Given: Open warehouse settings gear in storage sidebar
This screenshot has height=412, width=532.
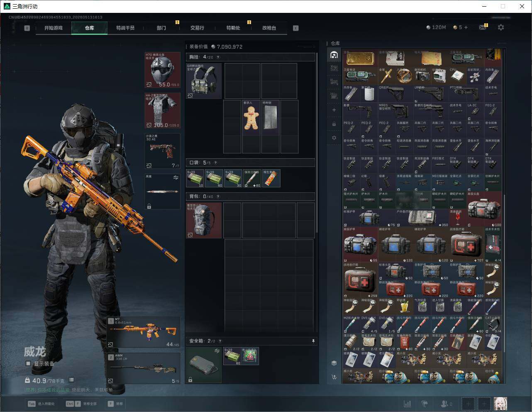Looking at the screenshot, I should pyautogui.click(x=334, y=137).
